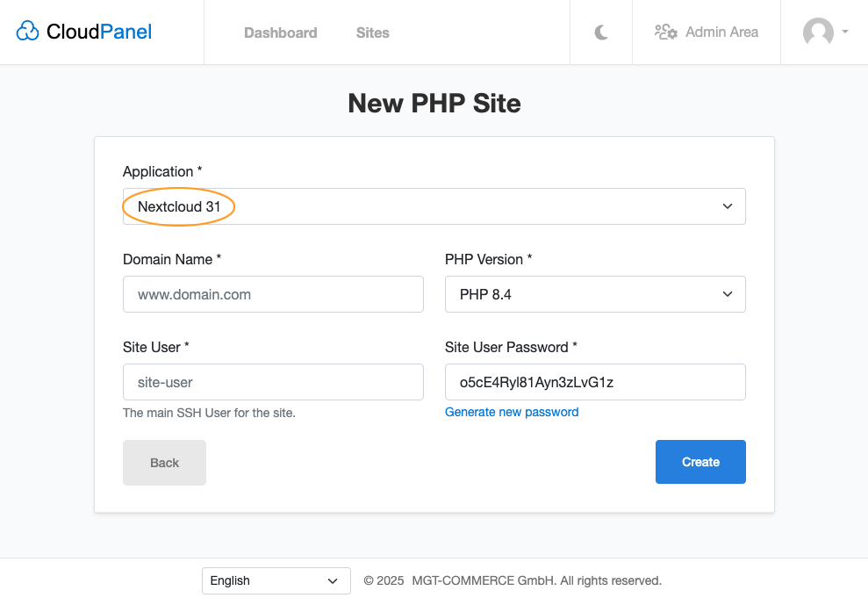Toggle dark mode via the moon icon

tap(600, 32)
